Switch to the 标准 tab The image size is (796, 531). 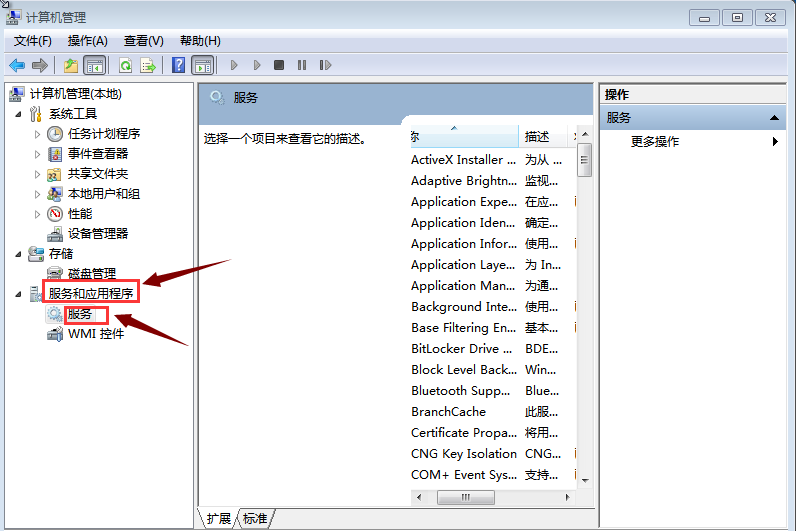click(x=255, y=518)
